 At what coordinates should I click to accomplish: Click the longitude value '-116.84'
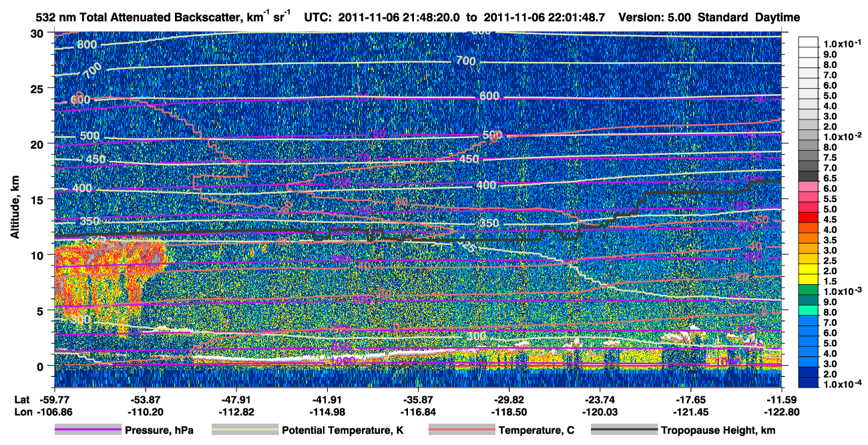417,412
